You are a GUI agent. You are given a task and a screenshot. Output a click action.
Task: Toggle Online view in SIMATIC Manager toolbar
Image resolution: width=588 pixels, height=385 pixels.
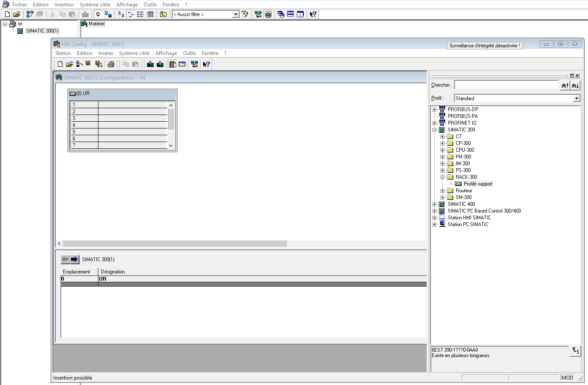108,14
